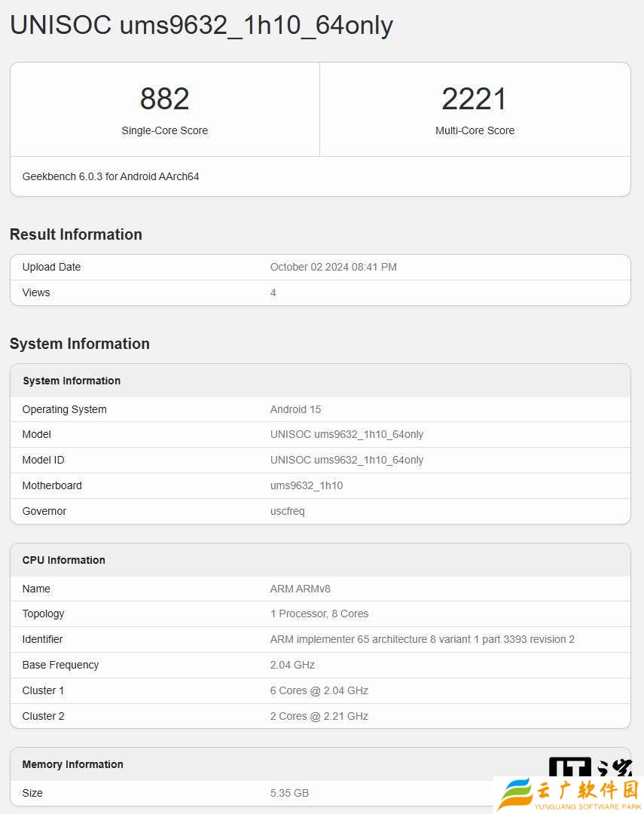Click the page title "UNISOC ums9632_1h10_64only"
This screenshot has height=814, width=644.
[x=201, y=26]
